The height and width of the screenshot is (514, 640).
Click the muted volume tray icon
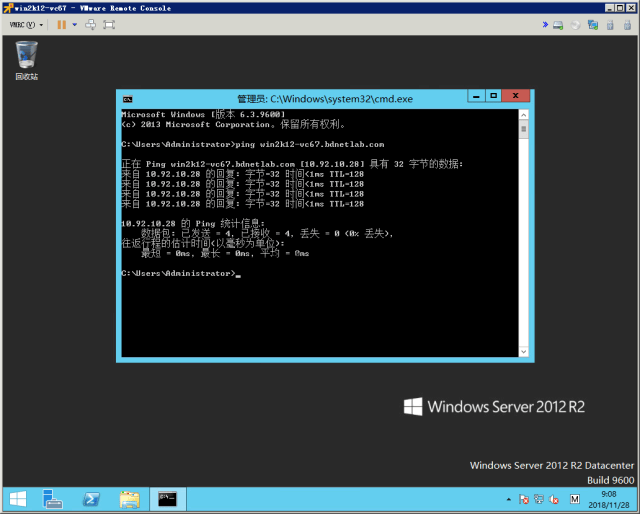click(x=554, y=499)
